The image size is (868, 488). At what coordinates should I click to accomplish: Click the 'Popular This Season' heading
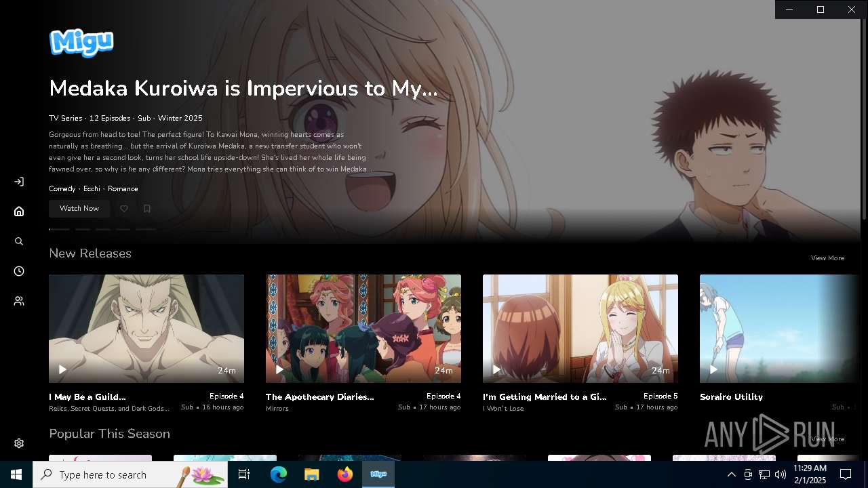109,434
